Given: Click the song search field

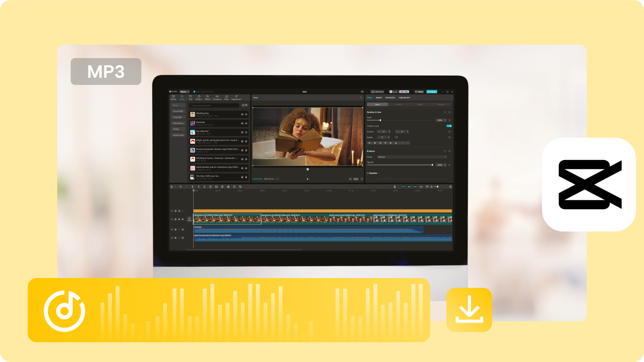Looking at the screenshot, I should pyautogui.click(x=215, y=105).
